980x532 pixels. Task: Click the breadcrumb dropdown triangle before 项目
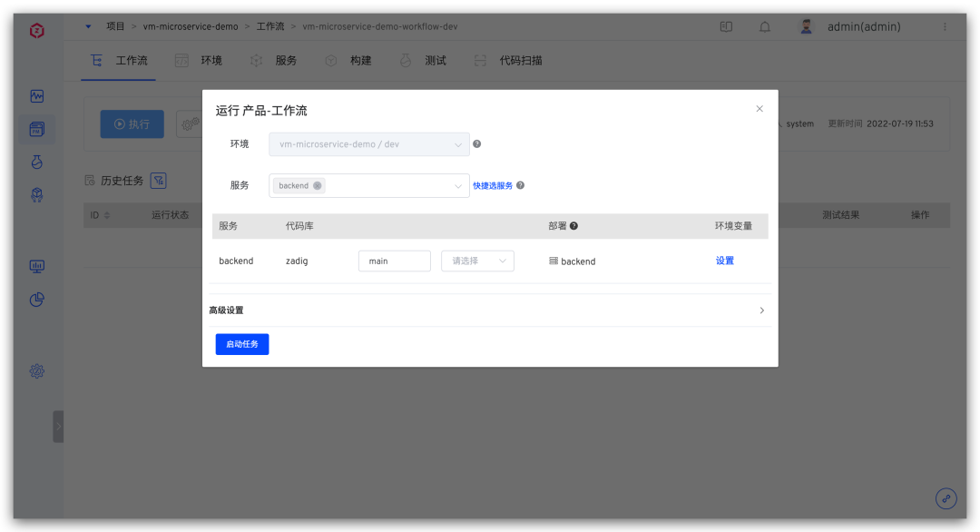[88, 26]
